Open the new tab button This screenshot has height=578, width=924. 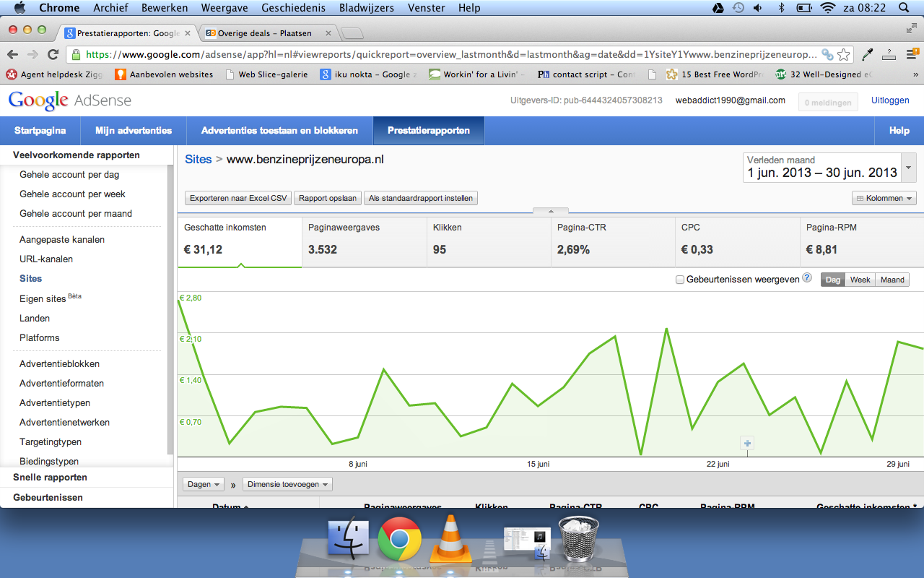(x=352, y=33)
